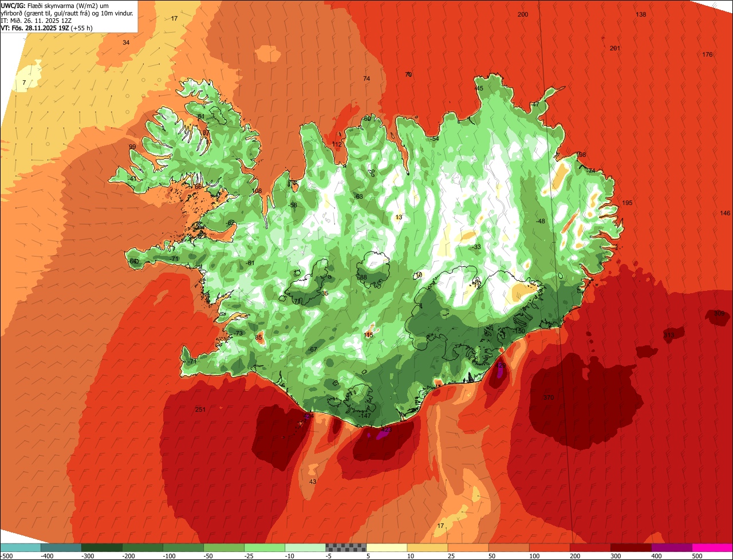The height and width of the screenshot is (560, 733).
Task: Click the legend swatch between -100 and -50
Action: [183, 547]
